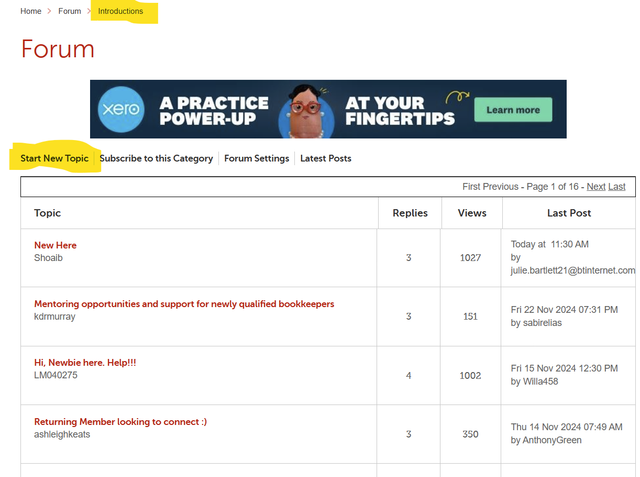Open Forum Settings
640x477 pixels.
(x=256, y=158)
